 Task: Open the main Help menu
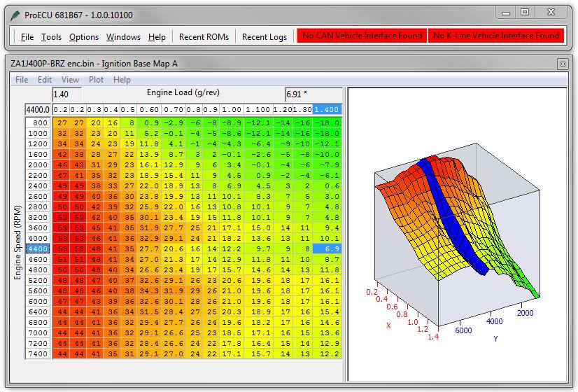(x=157, y=36)
